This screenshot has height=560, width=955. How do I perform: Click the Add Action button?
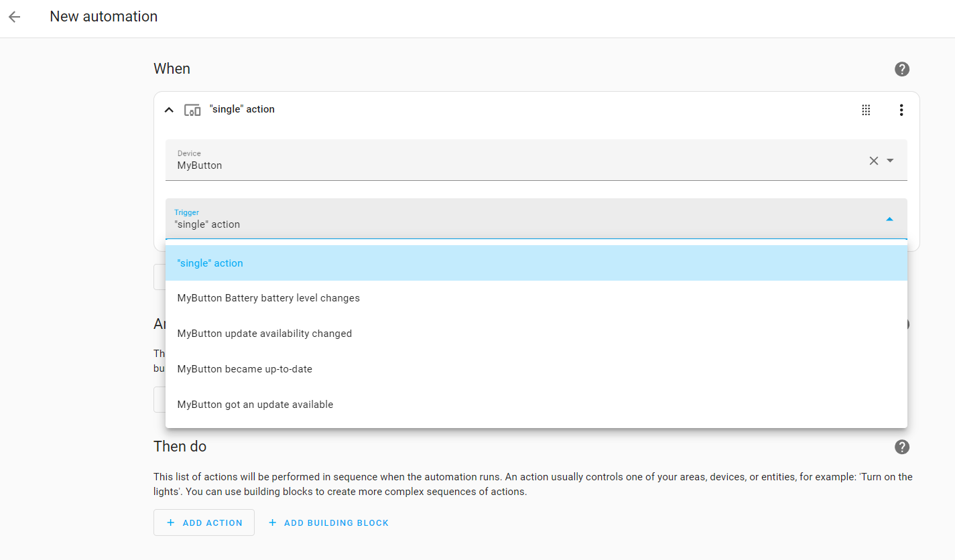pos(204,522)
